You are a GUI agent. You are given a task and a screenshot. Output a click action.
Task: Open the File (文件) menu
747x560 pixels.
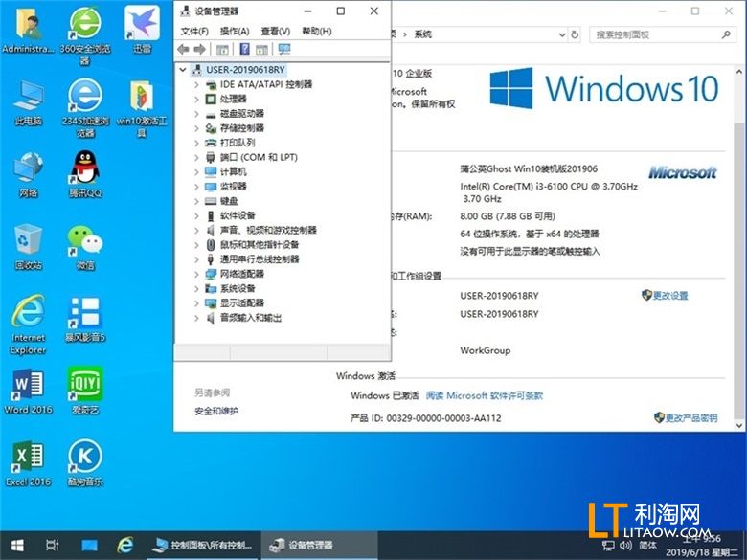click(x=194, y=32)
